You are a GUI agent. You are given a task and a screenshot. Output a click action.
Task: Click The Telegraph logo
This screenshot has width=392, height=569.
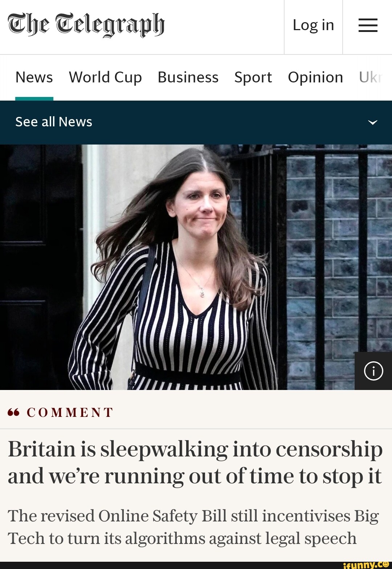pyautogui.click(x=86, y=25)
